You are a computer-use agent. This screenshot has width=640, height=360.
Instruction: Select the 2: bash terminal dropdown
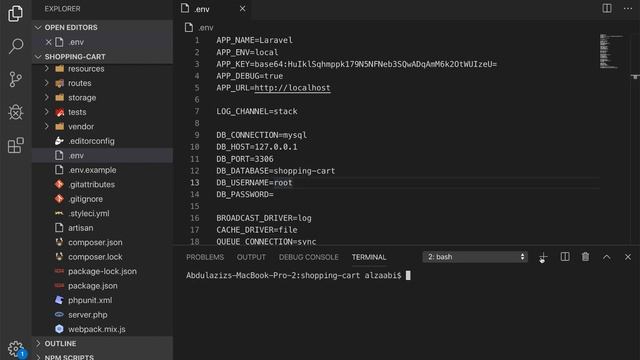[475, 257]
